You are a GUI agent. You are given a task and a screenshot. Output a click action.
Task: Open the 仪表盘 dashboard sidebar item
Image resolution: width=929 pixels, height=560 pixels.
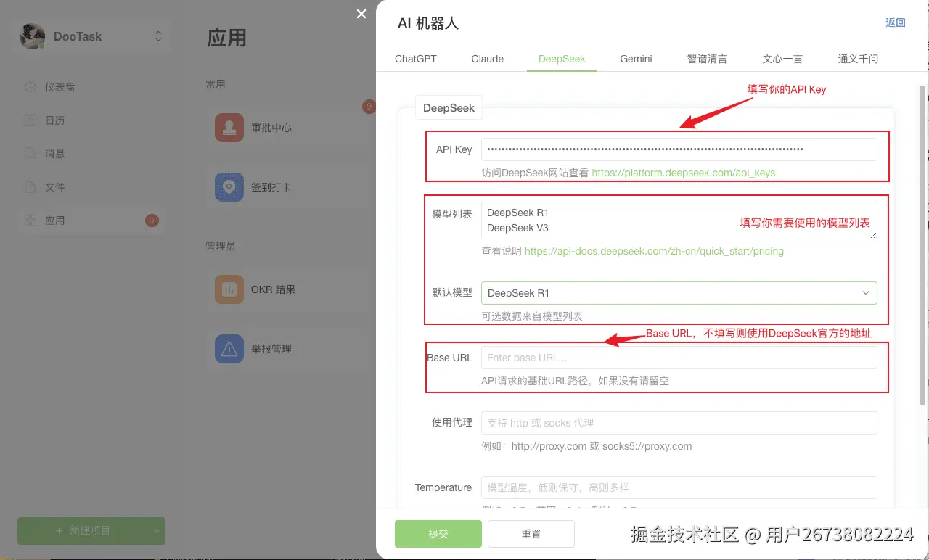pyautogui.click(x=91, y=87)
